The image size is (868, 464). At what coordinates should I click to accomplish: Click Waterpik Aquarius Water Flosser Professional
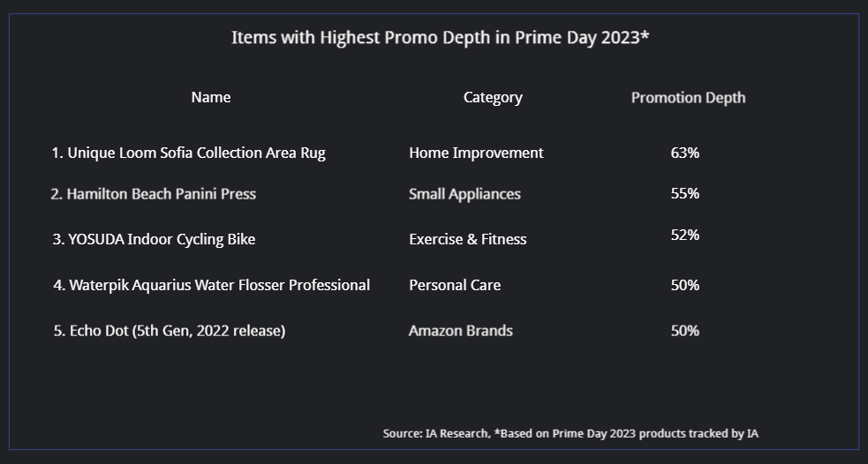tap(211, 285)
